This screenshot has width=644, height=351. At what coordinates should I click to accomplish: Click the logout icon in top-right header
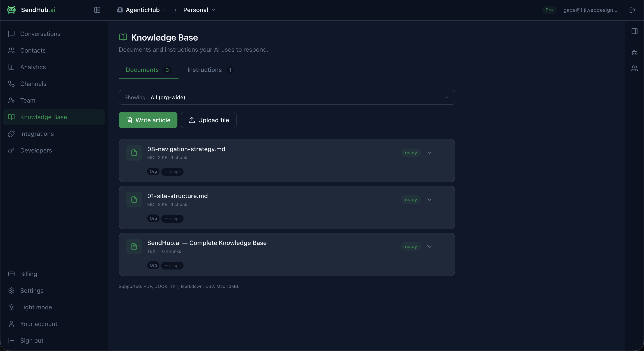click(633, 10)
